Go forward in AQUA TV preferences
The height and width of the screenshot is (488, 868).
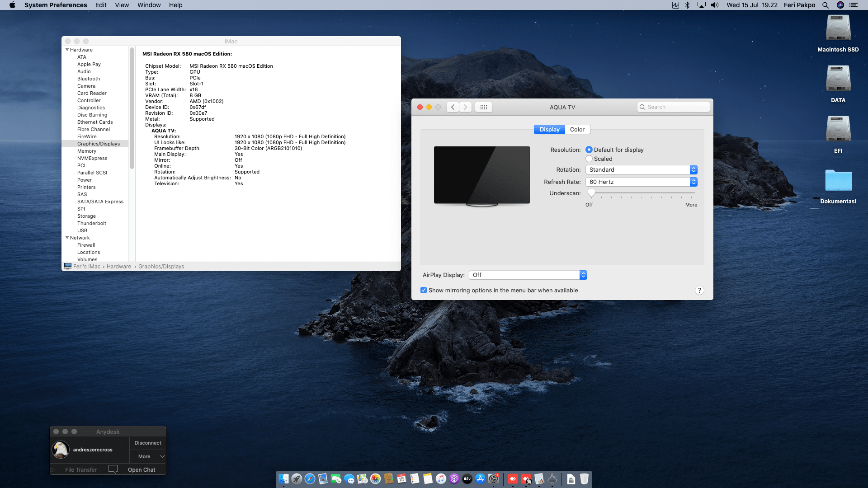(465, 107)
